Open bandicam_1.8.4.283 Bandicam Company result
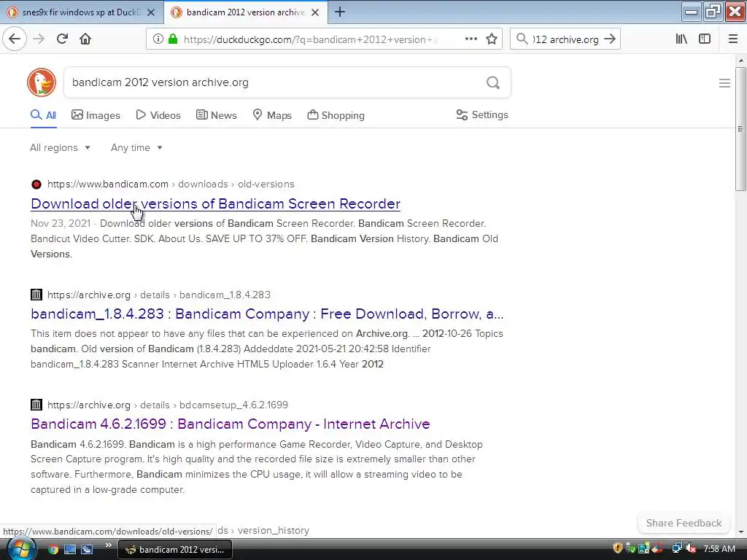 click(x=267, y=314)
